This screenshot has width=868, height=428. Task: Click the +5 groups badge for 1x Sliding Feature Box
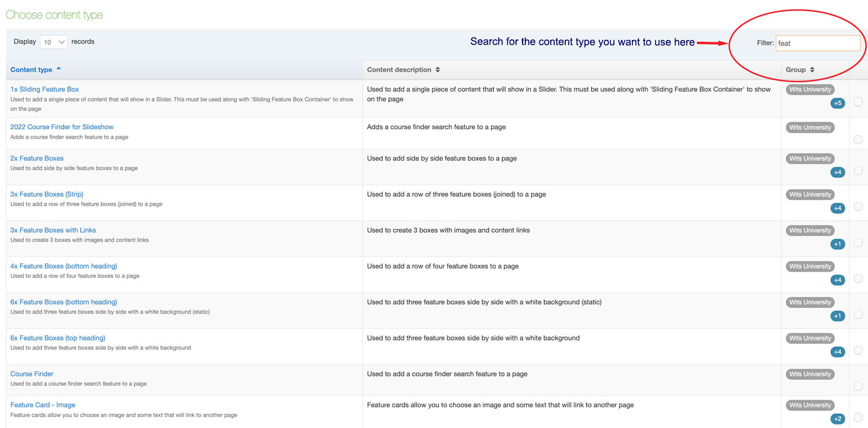(837, 104)
